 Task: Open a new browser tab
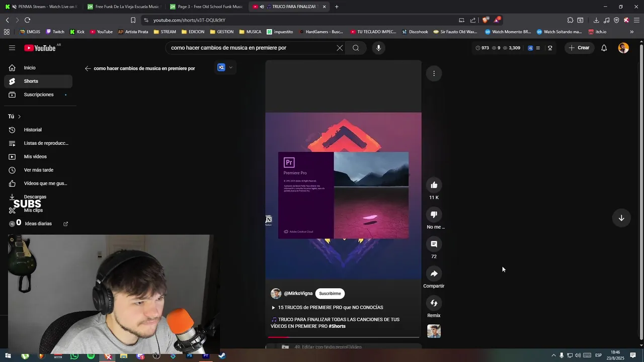[x=337, y=7]
